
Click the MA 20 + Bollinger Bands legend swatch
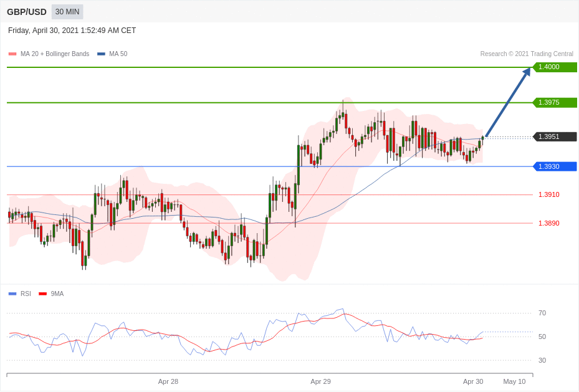[x=12, y=54]
